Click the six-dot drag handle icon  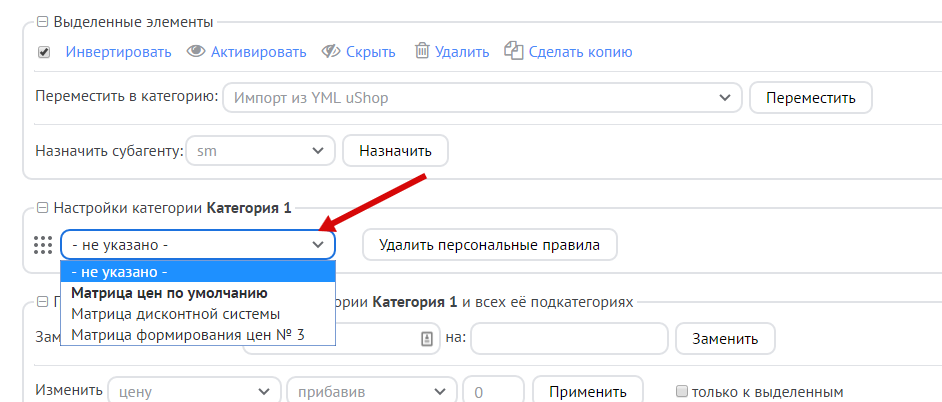tap(43, 245)
